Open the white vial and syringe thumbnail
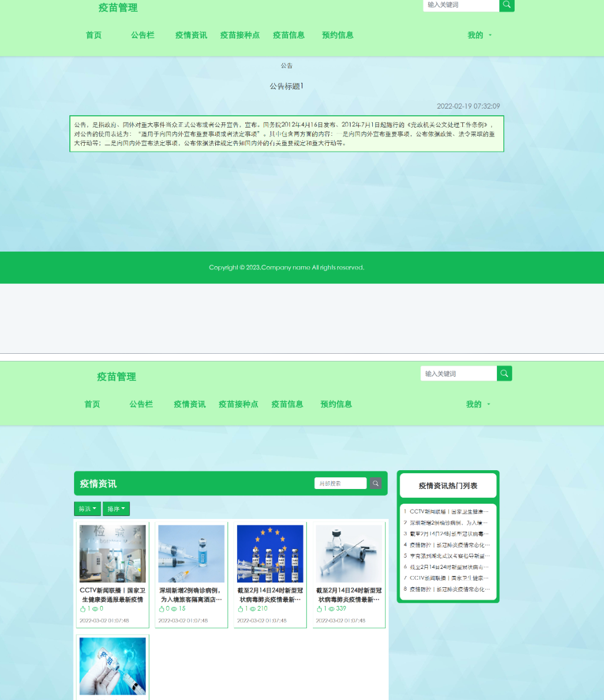Image resolution: width=604 pixels, height=700 pixels. (x=349, y=554)
